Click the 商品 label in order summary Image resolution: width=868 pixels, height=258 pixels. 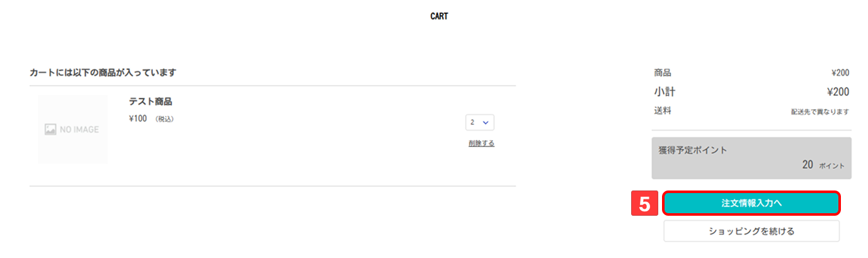coord(663,73)
